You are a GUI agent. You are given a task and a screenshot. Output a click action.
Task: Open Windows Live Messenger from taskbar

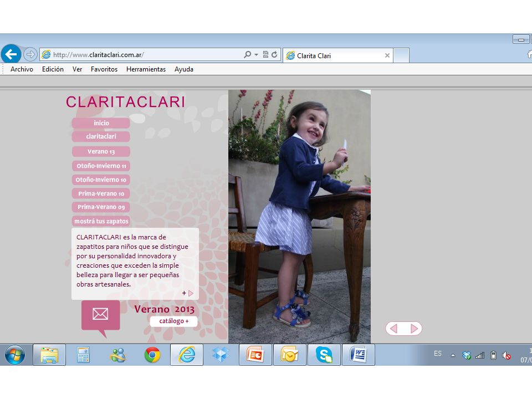coord(118,355)
